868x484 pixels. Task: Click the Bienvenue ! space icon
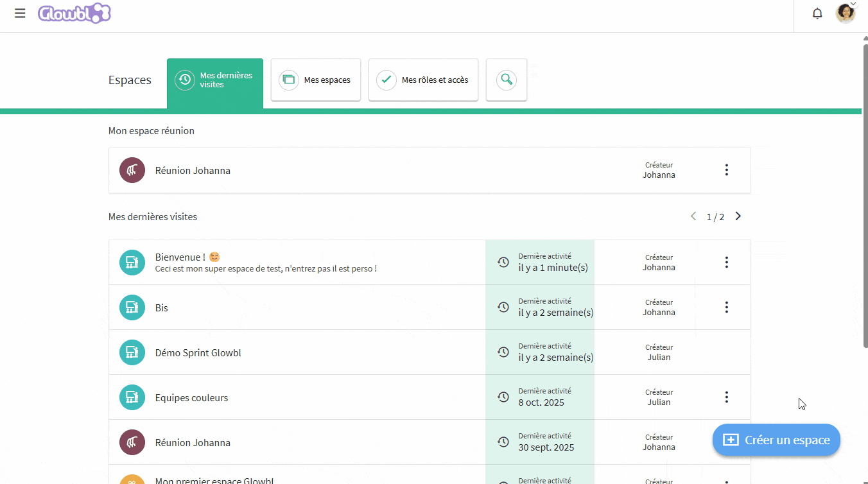(x=132, y=262)
